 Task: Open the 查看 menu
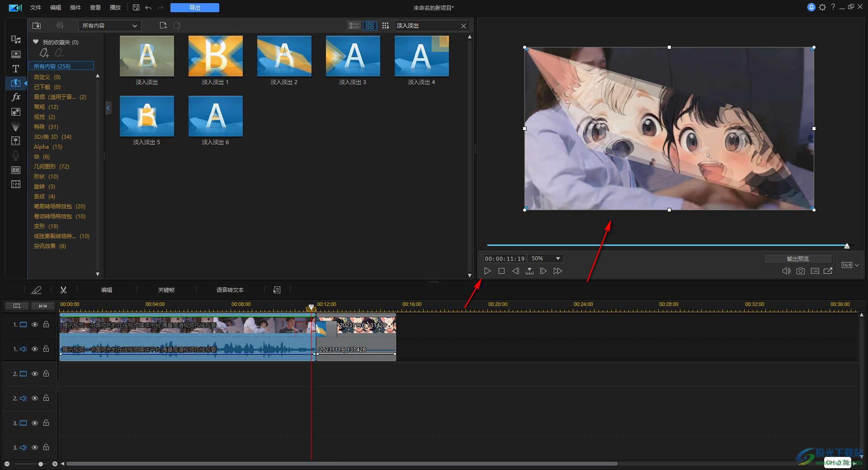[x=95, y=8]
